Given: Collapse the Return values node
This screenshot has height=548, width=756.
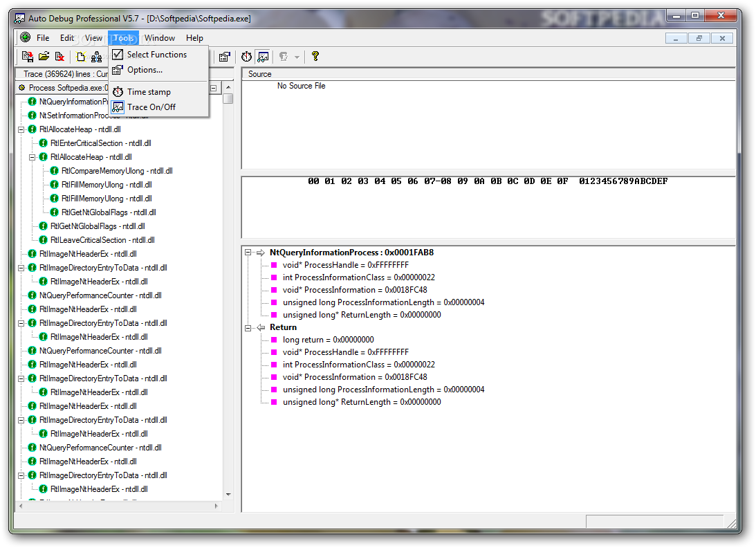Looking at the screenshot, I should [x=248, y=327].
